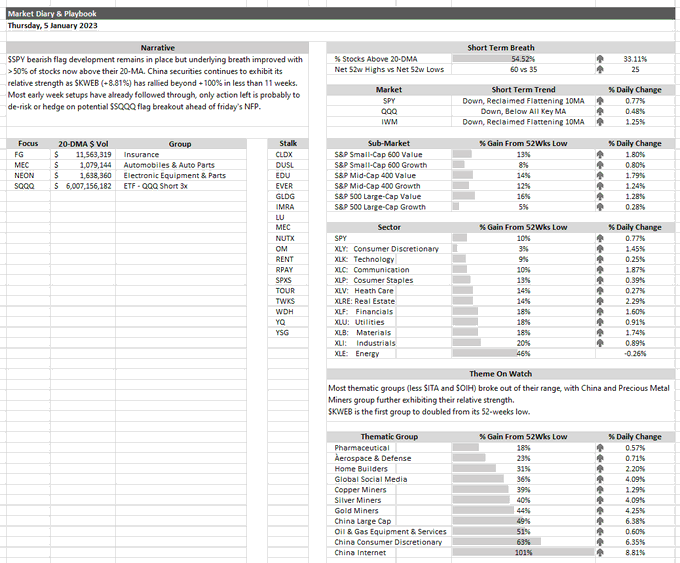Select the NEON focus ticker cell
This screenshot has height=563, width=680.
pyautogui.click(x=28, y=175)
